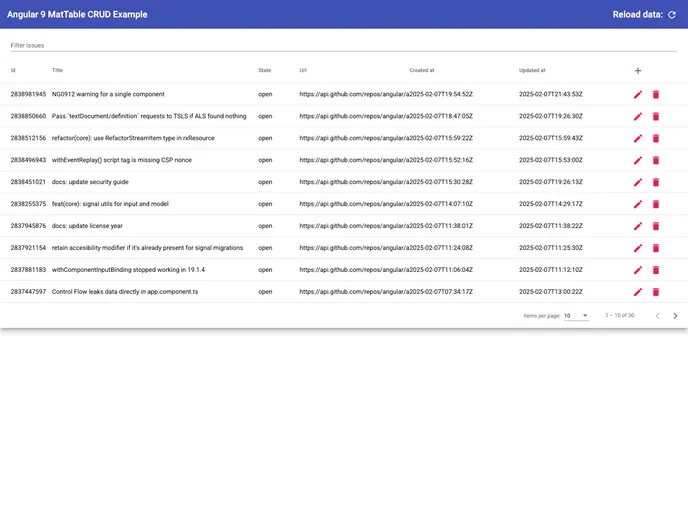
Task: Delete the withEventReplay() CSP nonce issue
Action: point(656,160)
